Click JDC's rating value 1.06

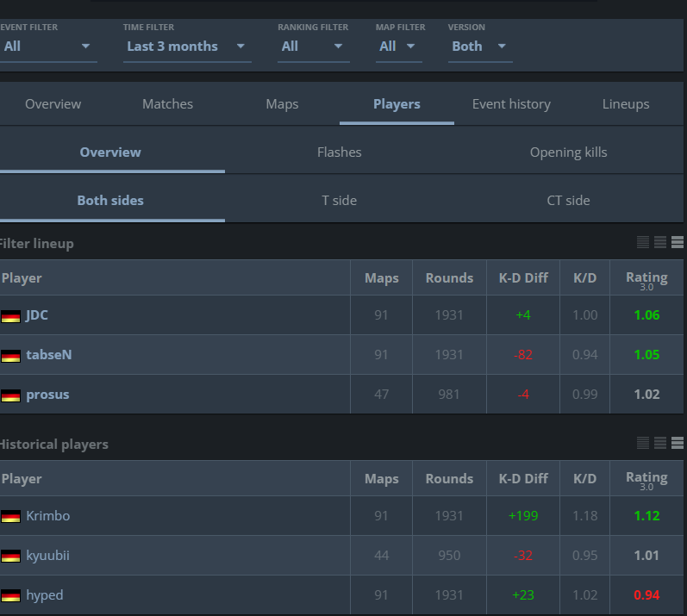[646, 315]
